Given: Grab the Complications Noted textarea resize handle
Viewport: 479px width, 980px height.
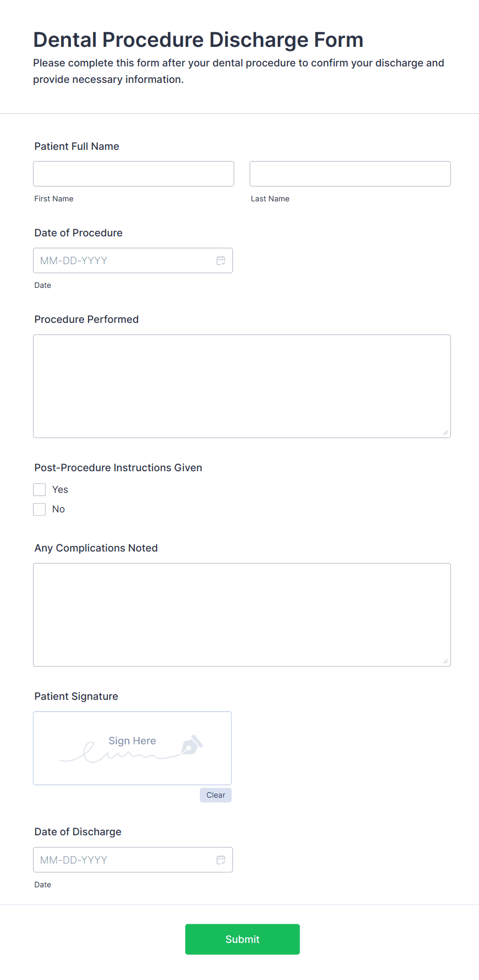Looking at the screenshot, I should [446, 662].
